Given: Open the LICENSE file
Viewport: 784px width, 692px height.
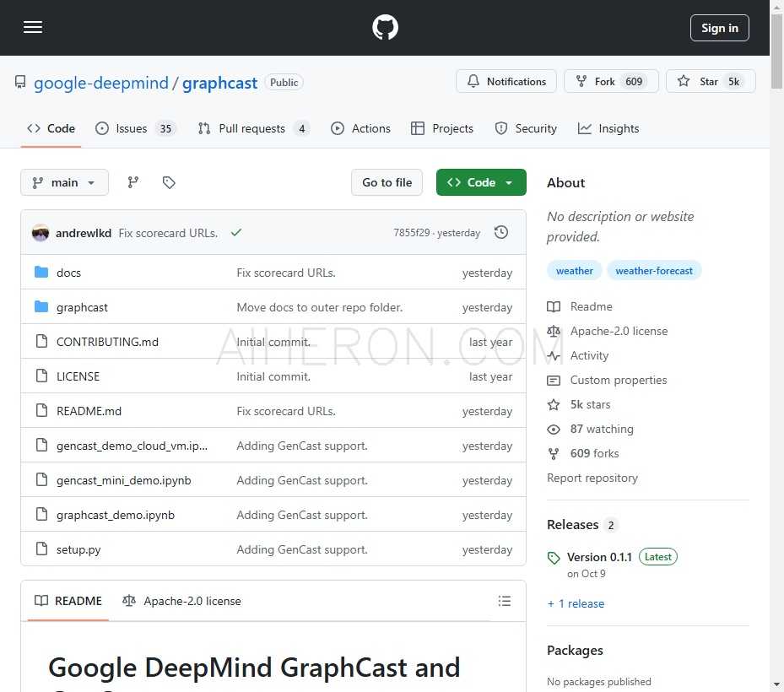Looking at the screenshot, I should (x=78, y=376).
